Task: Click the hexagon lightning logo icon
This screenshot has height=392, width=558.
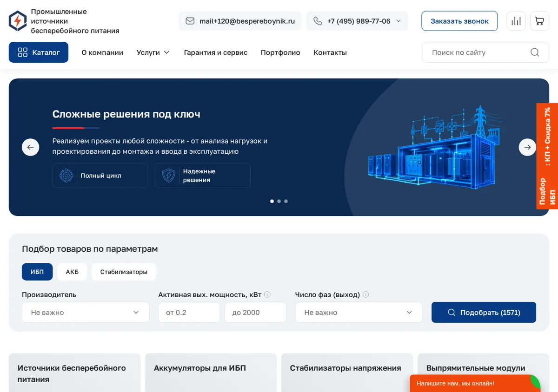Action: click(18, 21)
